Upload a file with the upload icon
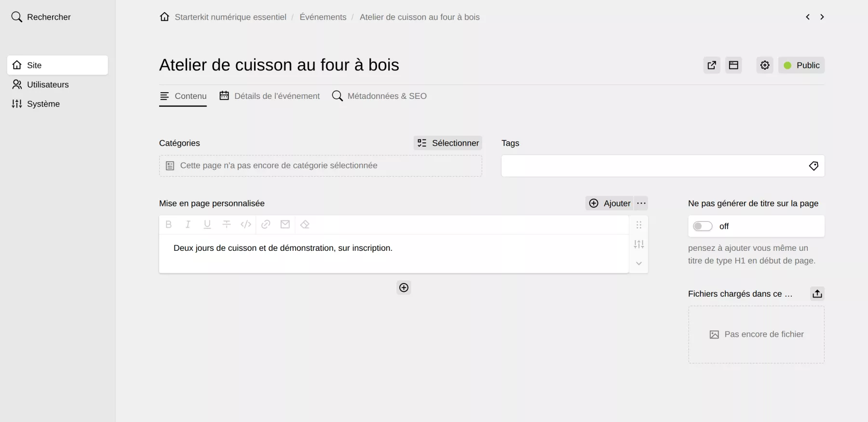 click(817, 294)
